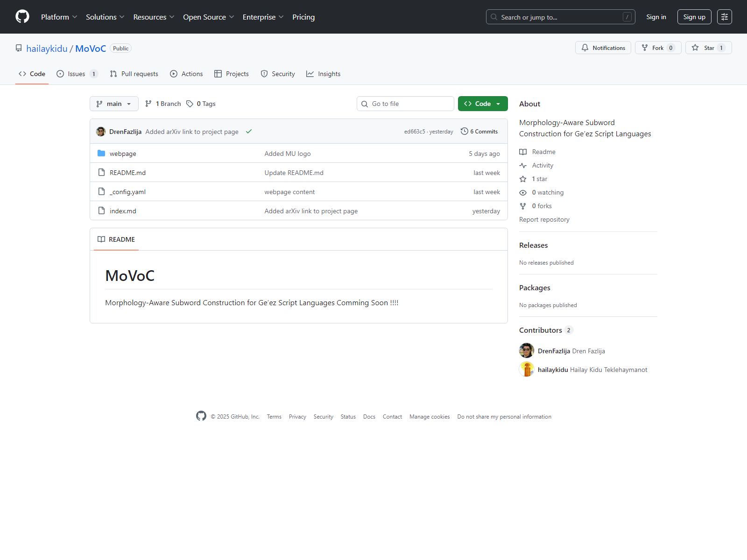
Task: Fork the MoVoC repository
Action: pyautogui.click(x=658, y=48)
